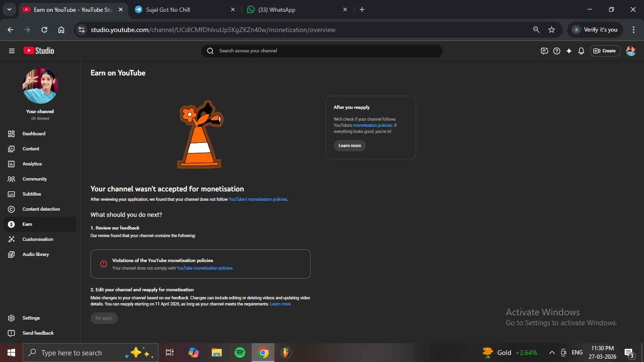Click the sparkle Ask Studio icon
The height and width of the screenshot is (362, 644).
[569, 51]
